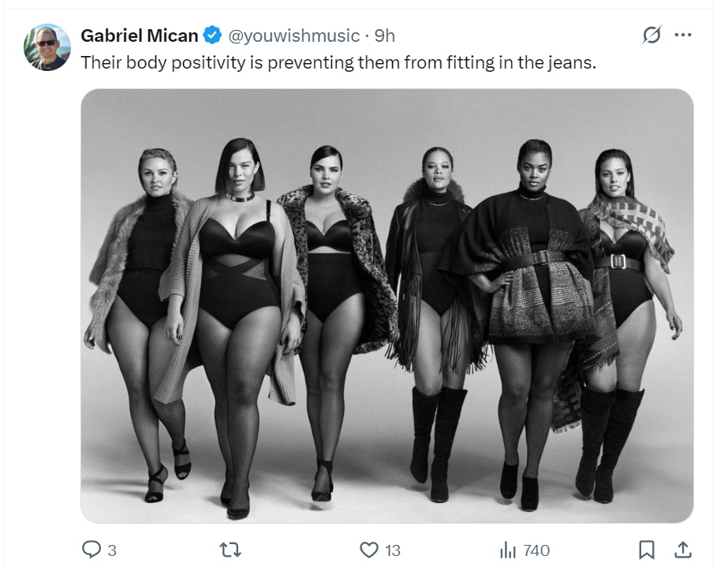
Task: Click the 740 view count
Action: (536, 550)
